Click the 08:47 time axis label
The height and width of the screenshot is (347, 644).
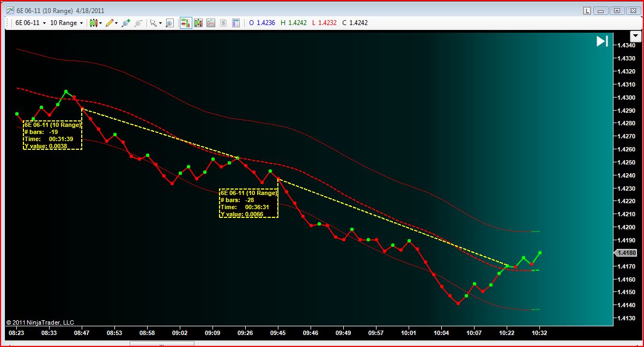(x=82, y=333)
